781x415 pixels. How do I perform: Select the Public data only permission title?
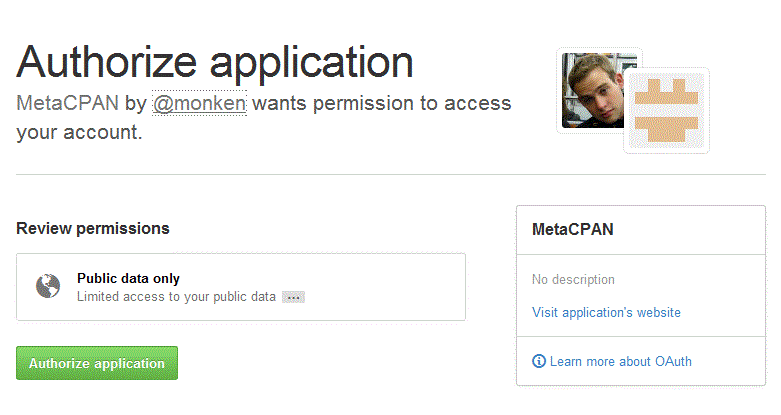(x=128, y=279)
